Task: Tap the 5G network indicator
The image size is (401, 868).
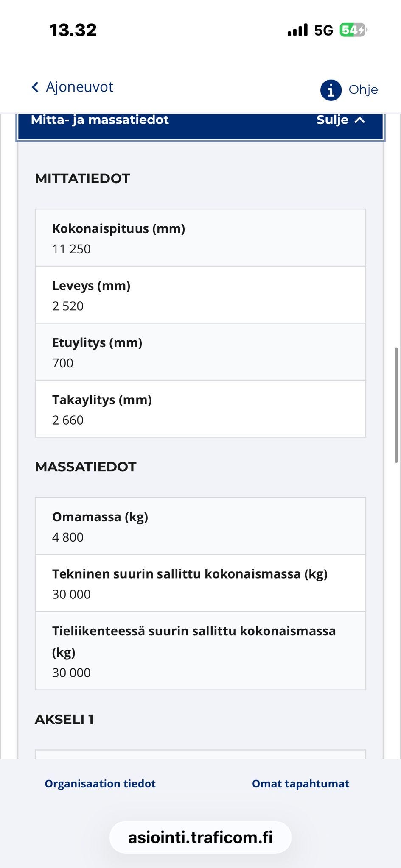Action: 324,31
